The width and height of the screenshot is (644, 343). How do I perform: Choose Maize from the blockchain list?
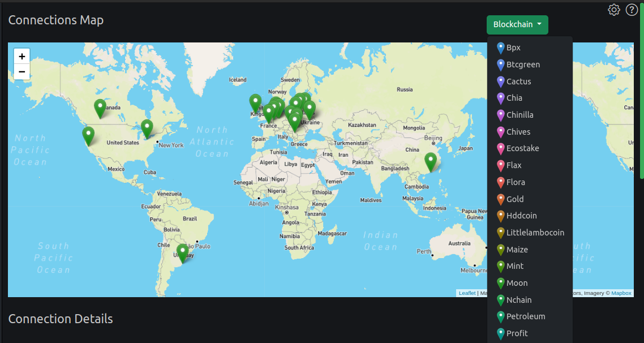[x=530, y=250]
